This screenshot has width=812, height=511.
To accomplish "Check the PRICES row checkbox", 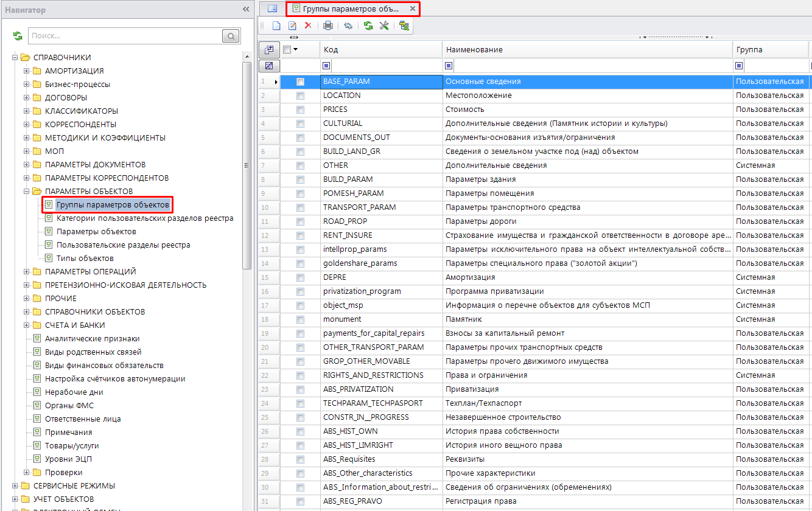I will pyautogui.click(x=300, y=109).
